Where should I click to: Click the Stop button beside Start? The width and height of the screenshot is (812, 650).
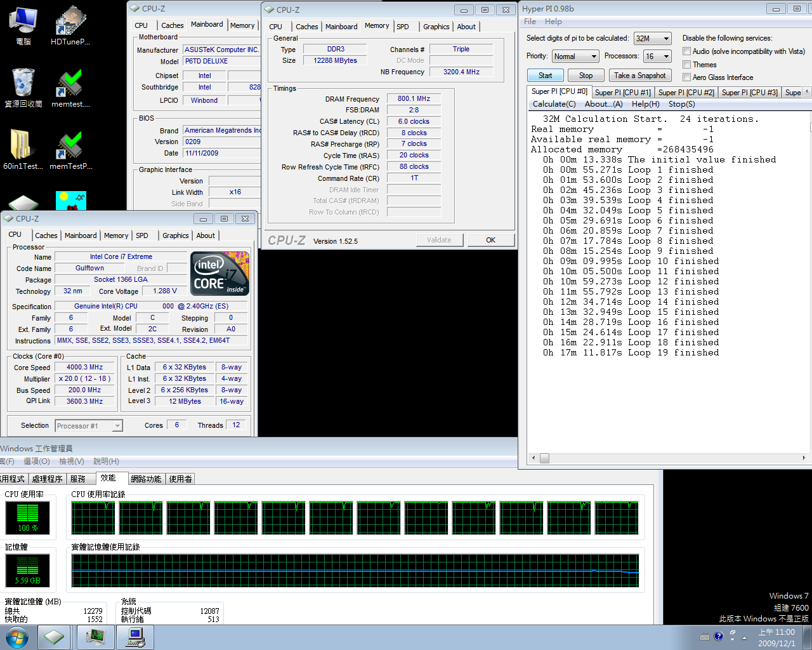[x=586, y=76]
